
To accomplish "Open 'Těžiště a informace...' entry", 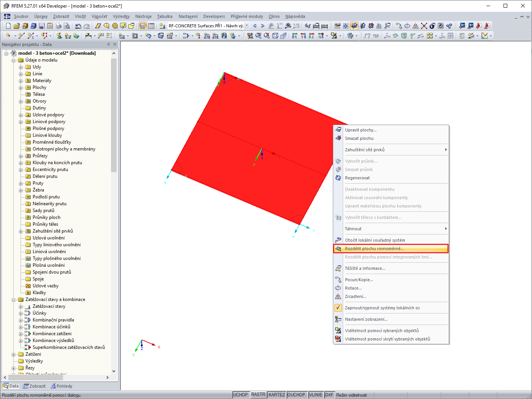I will coord(391,268).
